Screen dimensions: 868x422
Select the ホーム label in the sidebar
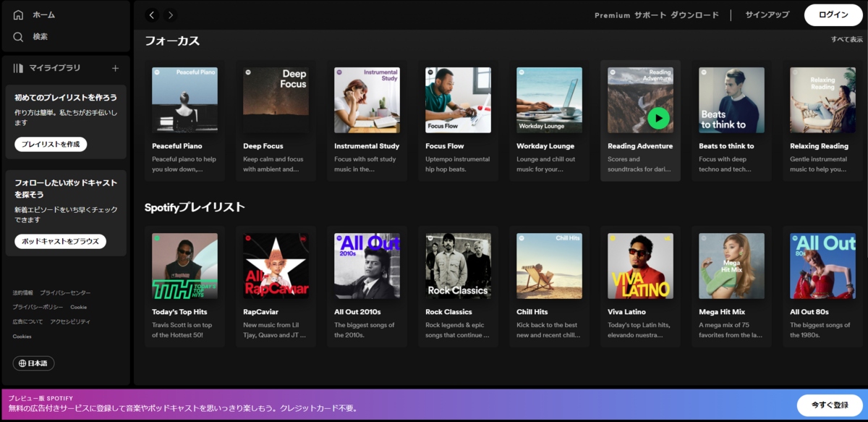[43, 15]
